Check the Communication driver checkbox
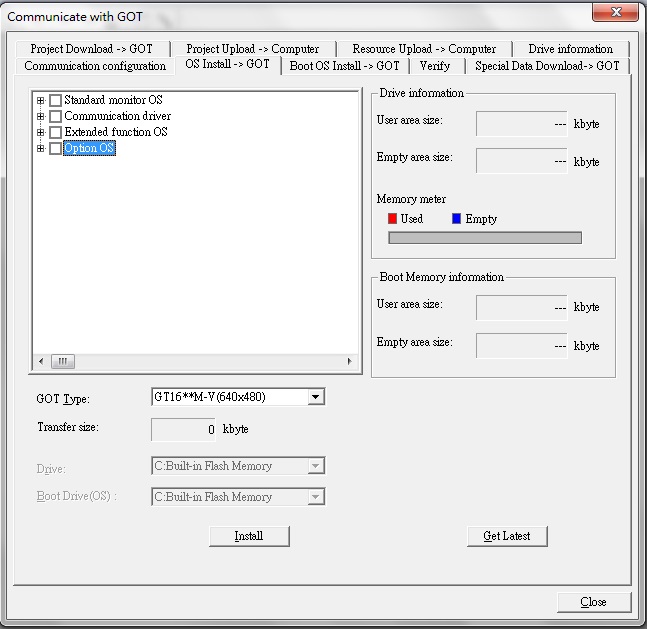The height and width of the screenshot is (629, 647). pos(55,117)
